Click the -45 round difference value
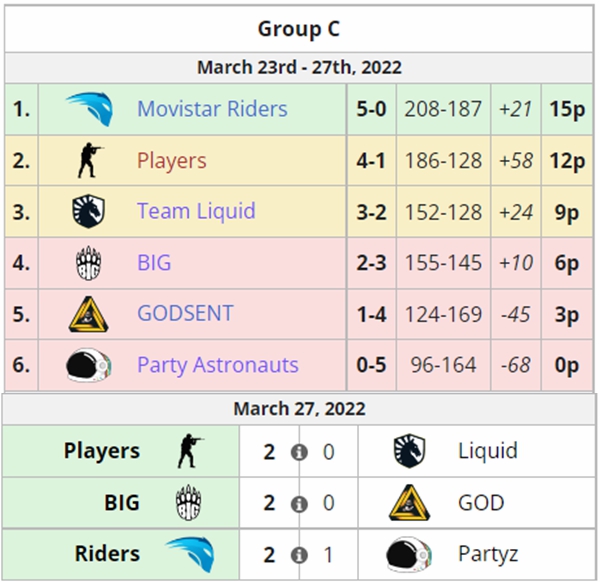 pyautogui.click(x=515, y=314)
